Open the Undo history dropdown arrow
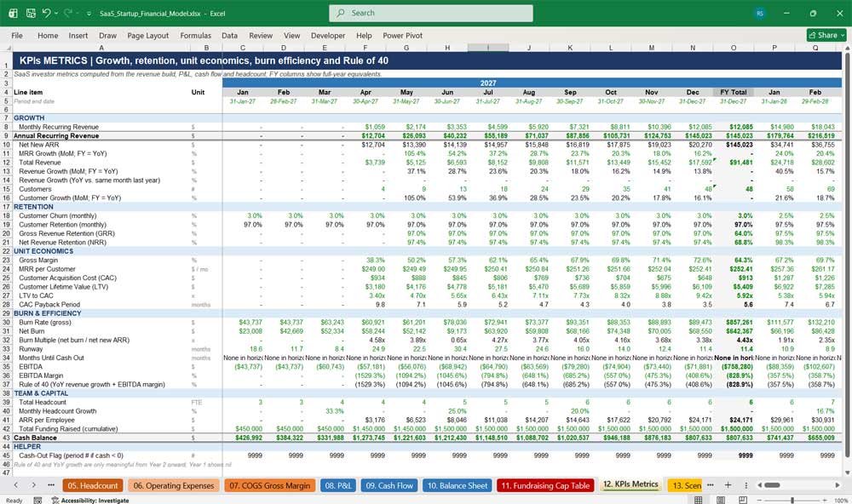Image resolution: width=852 pixels, height=504 pixels. coord(56,13)
